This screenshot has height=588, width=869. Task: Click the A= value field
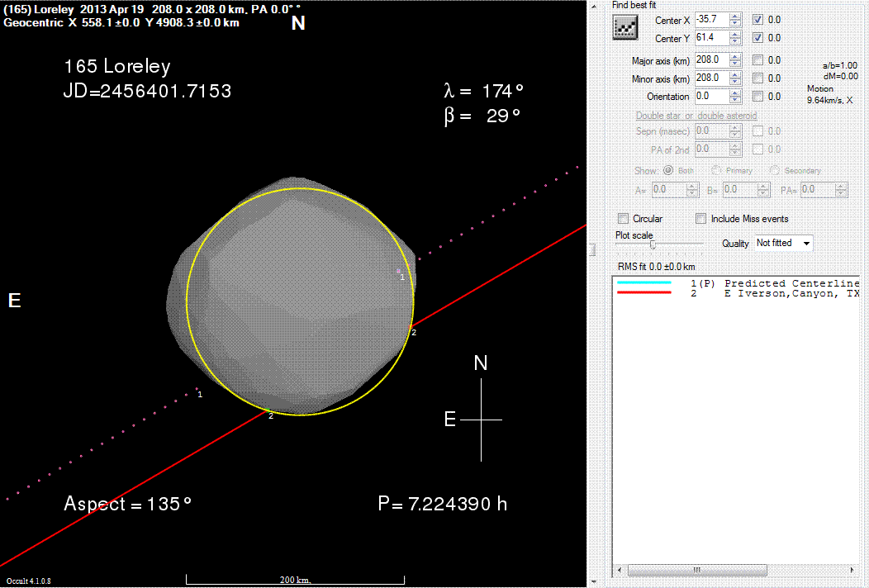point(669,190)
